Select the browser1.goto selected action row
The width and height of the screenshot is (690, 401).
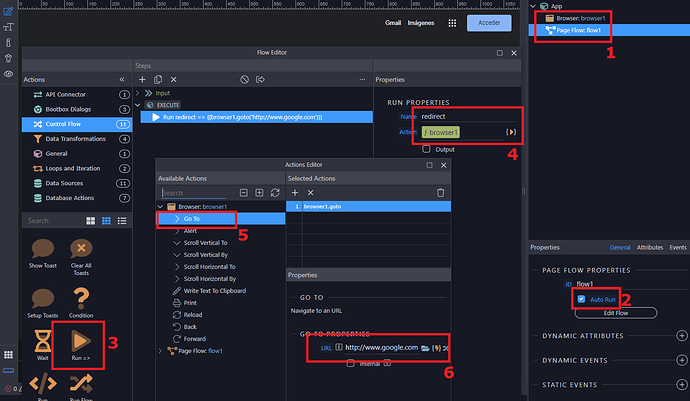tap(369, 206)
